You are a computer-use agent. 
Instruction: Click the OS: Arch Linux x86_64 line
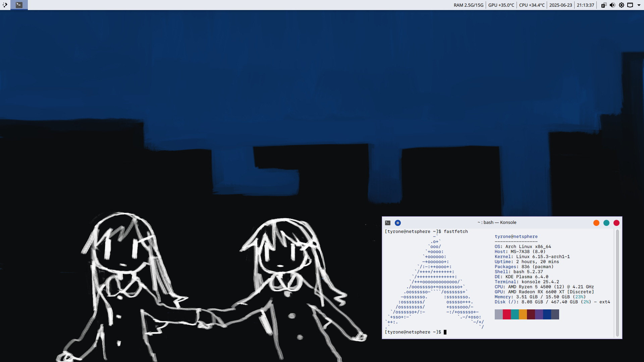(523, 247)
